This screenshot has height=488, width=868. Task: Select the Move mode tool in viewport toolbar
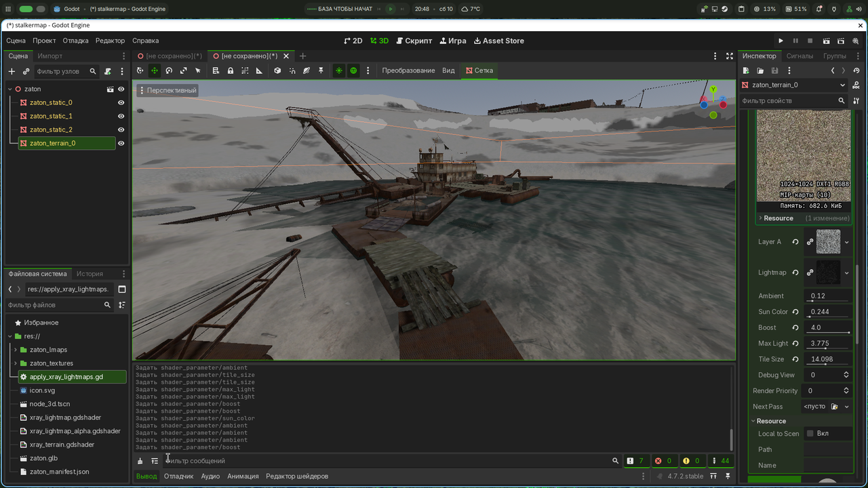pyautogui.click(x=155, y=70)
